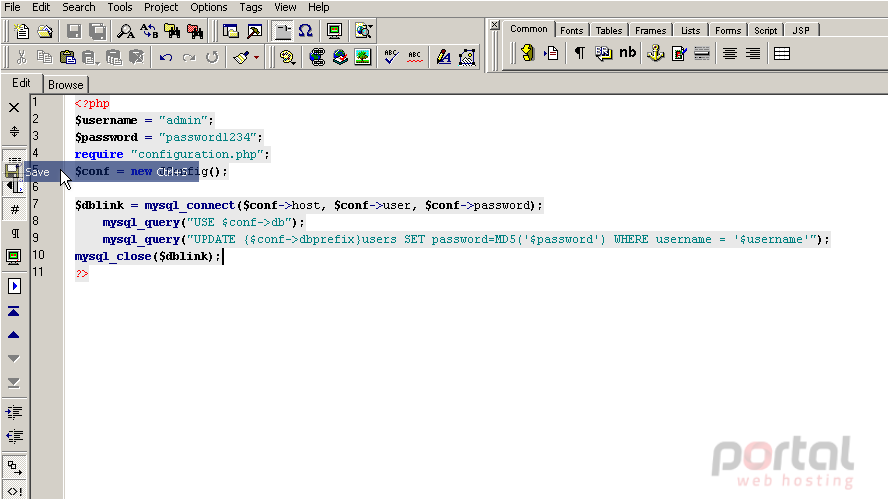Screen dimensions: 889x500
Task: Open the image thumbnails tree picture icon
Action: coord(362,57)
